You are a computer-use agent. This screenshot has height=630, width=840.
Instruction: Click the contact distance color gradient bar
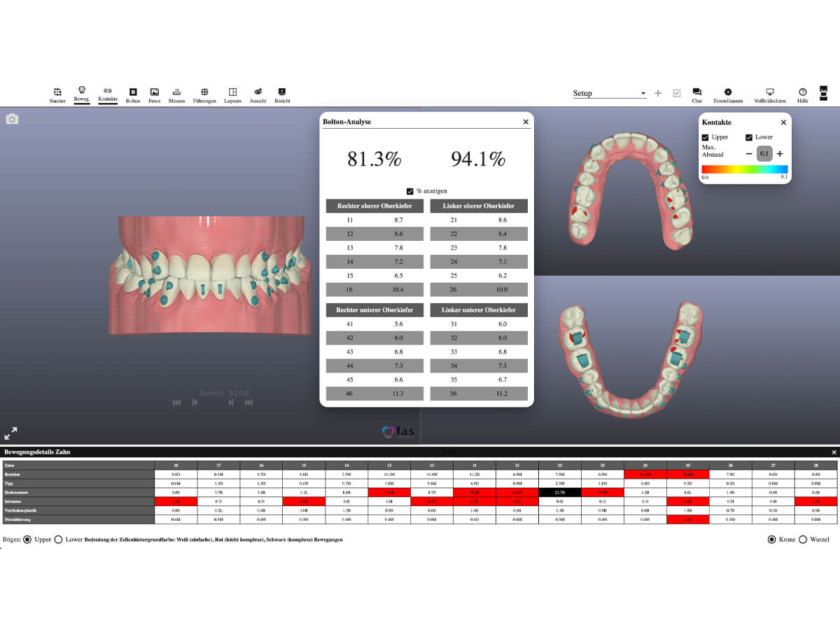coord(745,169)
